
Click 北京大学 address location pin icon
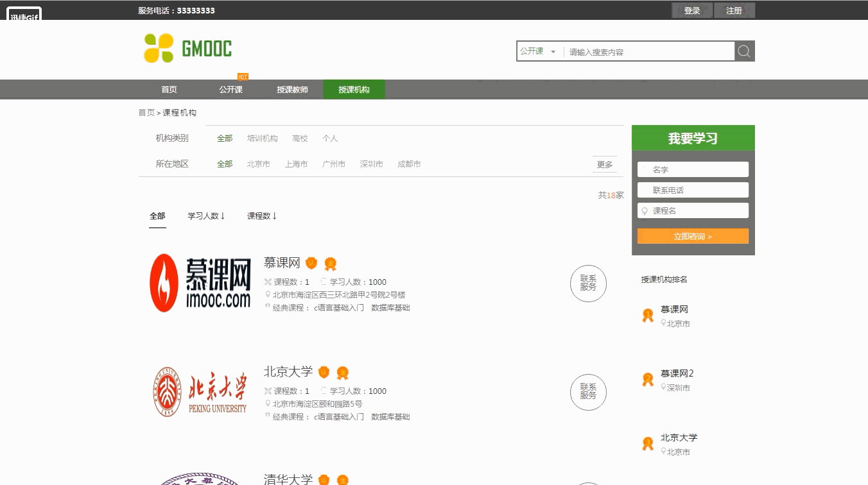click(x=268, y=404)
